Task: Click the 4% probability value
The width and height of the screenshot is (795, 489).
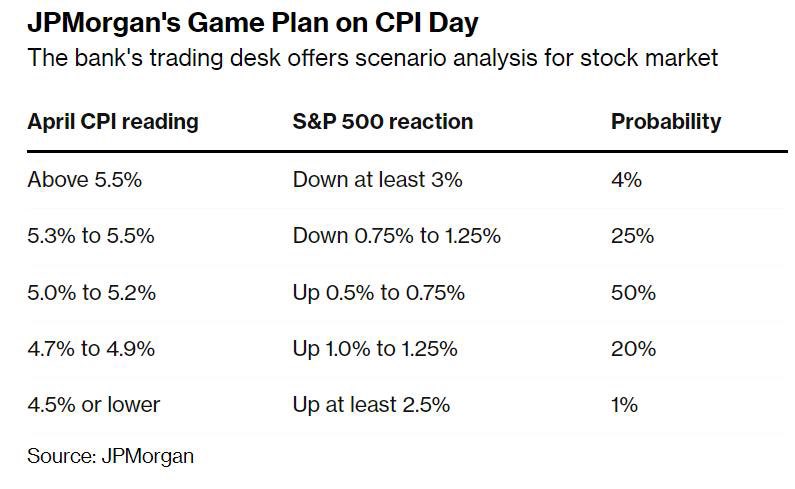Action: click(626, 180)
